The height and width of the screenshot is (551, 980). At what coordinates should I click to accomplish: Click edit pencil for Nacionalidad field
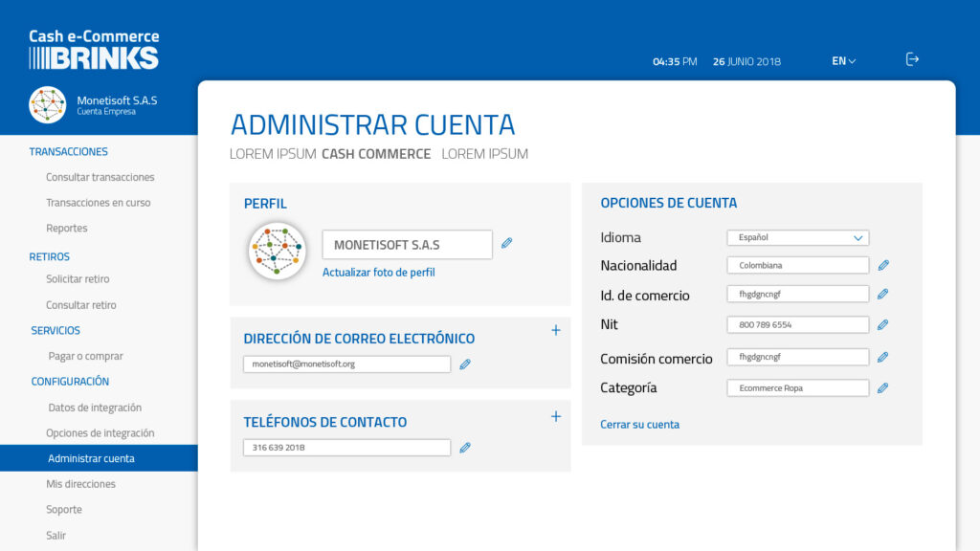coord(883,265)
